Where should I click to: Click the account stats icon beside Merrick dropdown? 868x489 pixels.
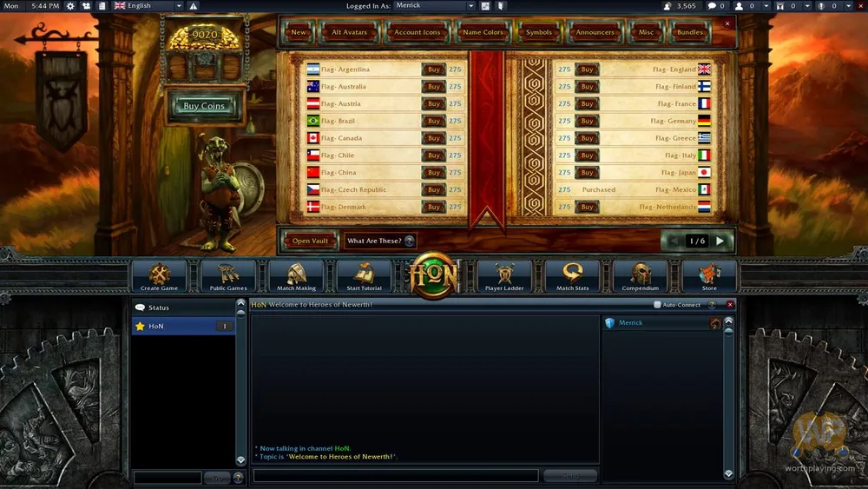coord(485,6)
